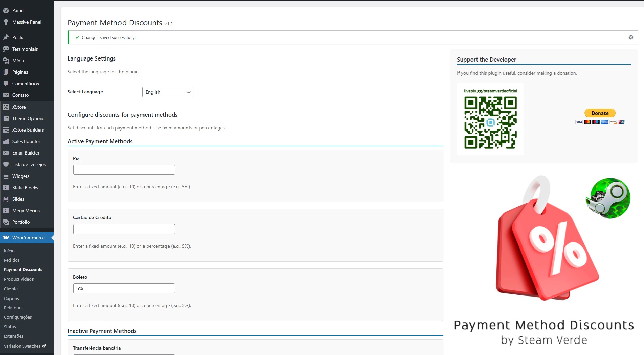Click the Static Blocks icon
Viewport: 644px width, 355px height.
(x=6, y=188)
